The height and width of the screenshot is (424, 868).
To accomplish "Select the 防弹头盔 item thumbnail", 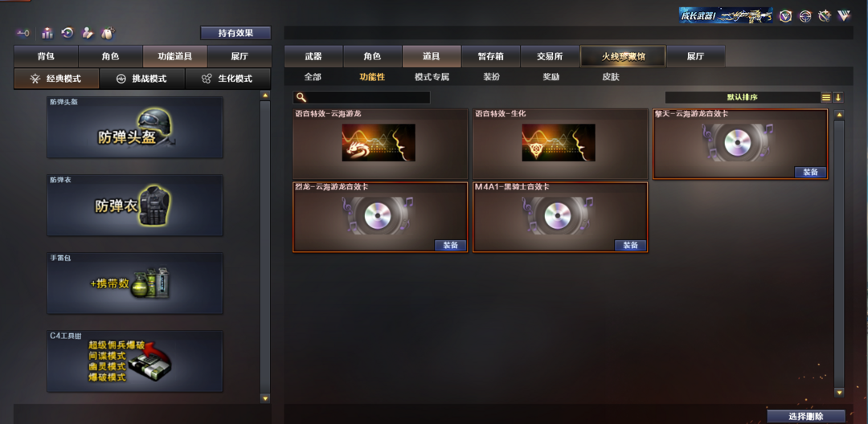I will tap(134, 127).
